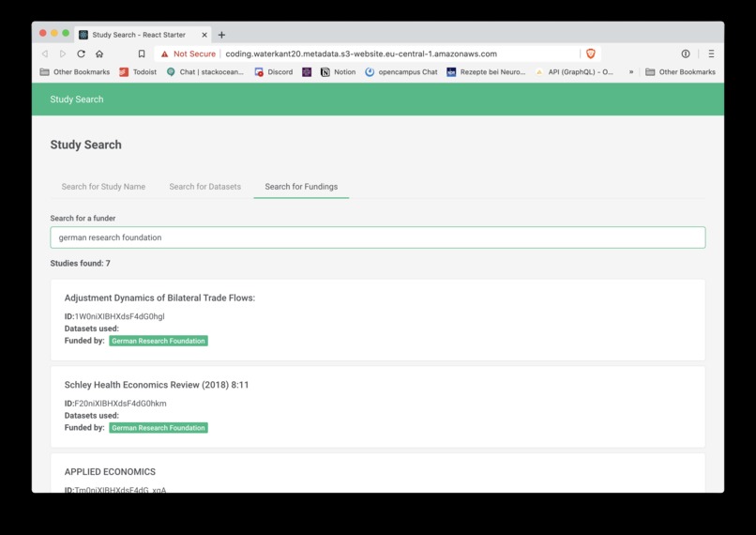Click the Not Secure label in address bar
Screen dimensions: 756x535
(194, 54)
